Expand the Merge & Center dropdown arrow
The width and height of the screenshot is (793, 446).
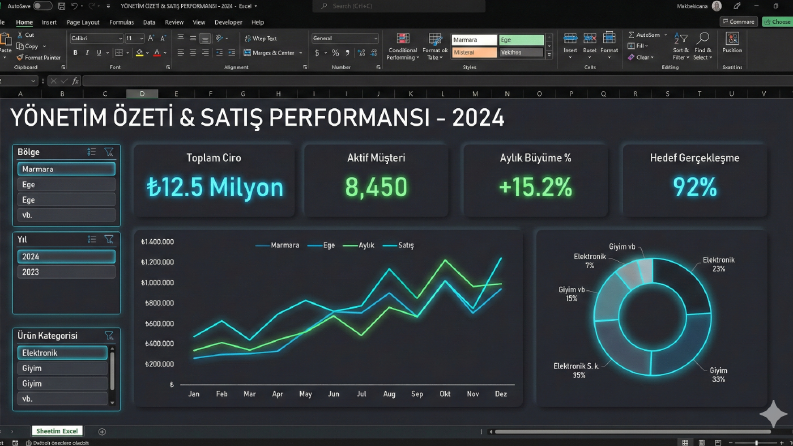click(300, 53)
